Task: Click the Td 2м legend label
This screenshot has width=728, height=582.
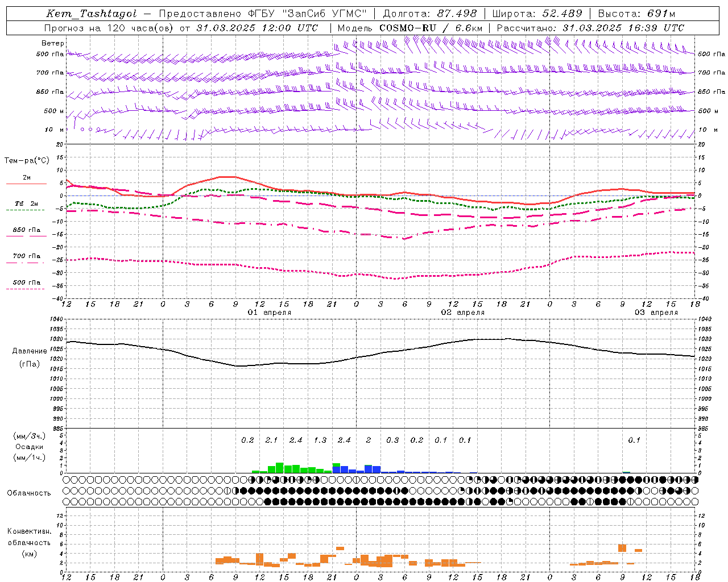Action: coord(27,203)
